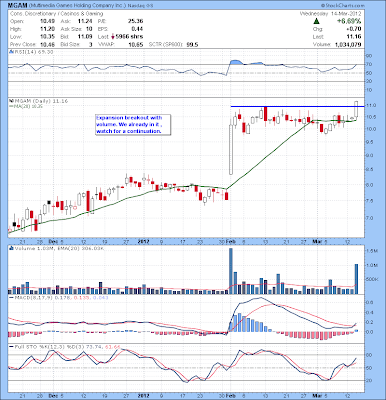The width and height of the screenshot is (386, 400).
Task: Click the green up-triangle change indicator
Action: (316, 21)
